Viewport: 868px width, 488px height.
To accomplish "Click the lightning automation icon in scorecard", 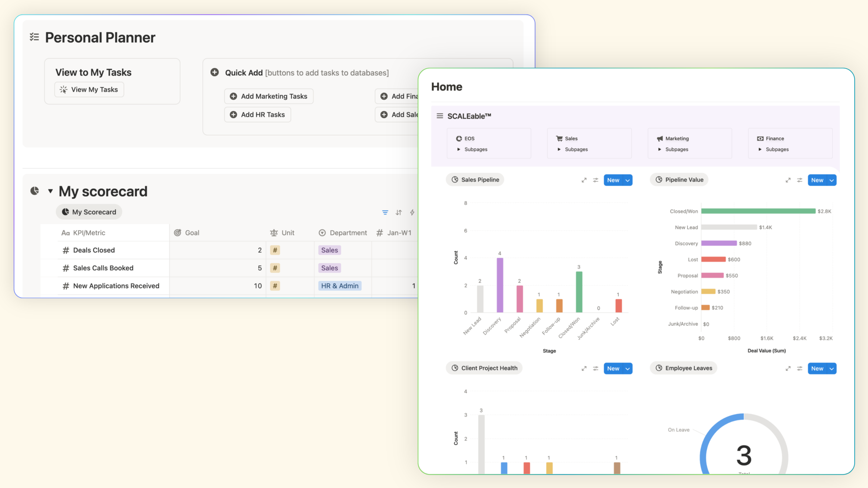I will 412,212.
